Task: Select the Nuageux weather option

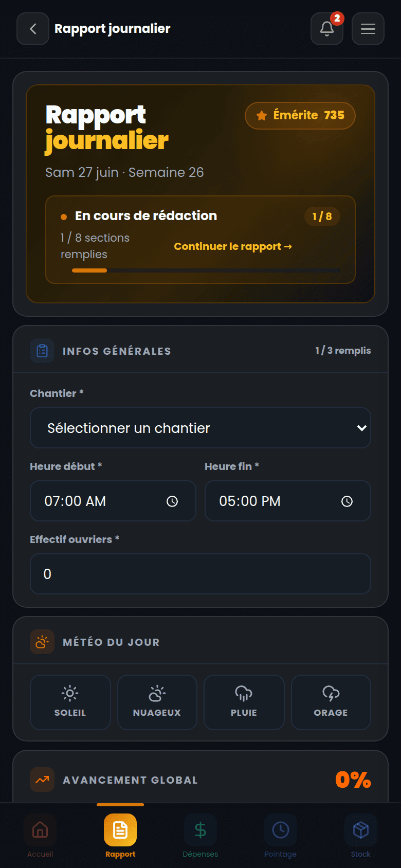Action: (x=157, y=702)
